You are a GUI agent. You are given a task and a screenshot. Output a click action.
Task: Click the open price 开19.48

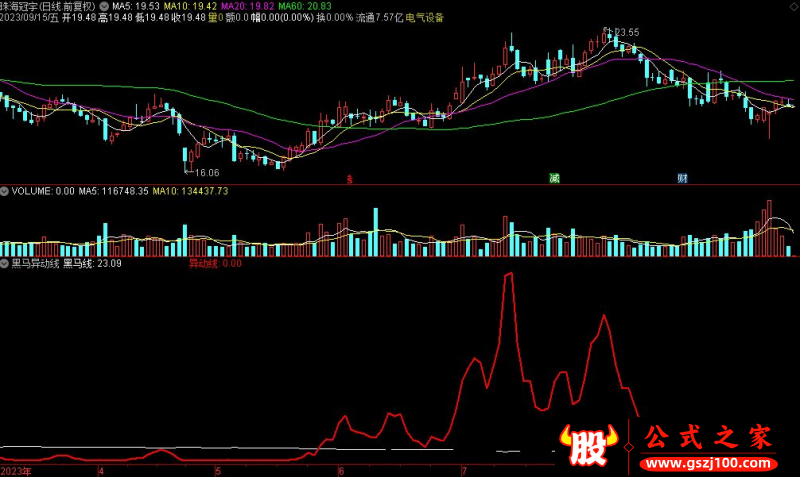[x=79, y=18]
